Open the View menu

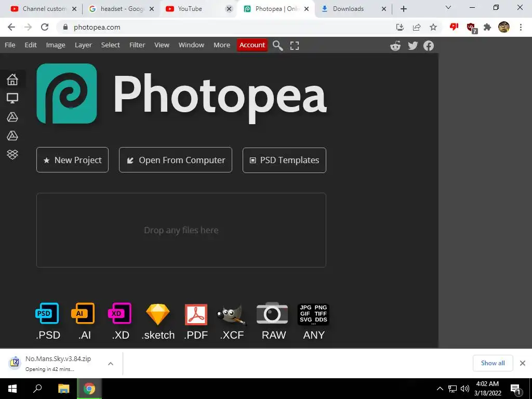162,45
